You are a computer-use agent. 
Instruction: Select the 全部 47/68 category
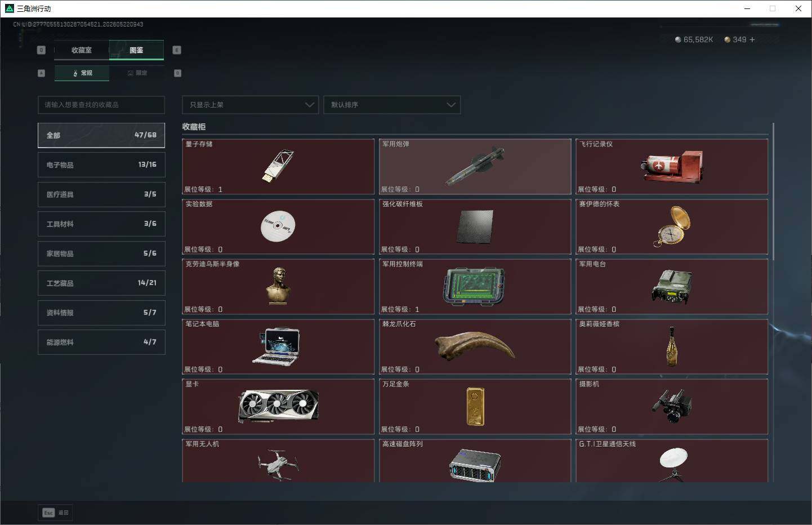click(x=101, y=135)
